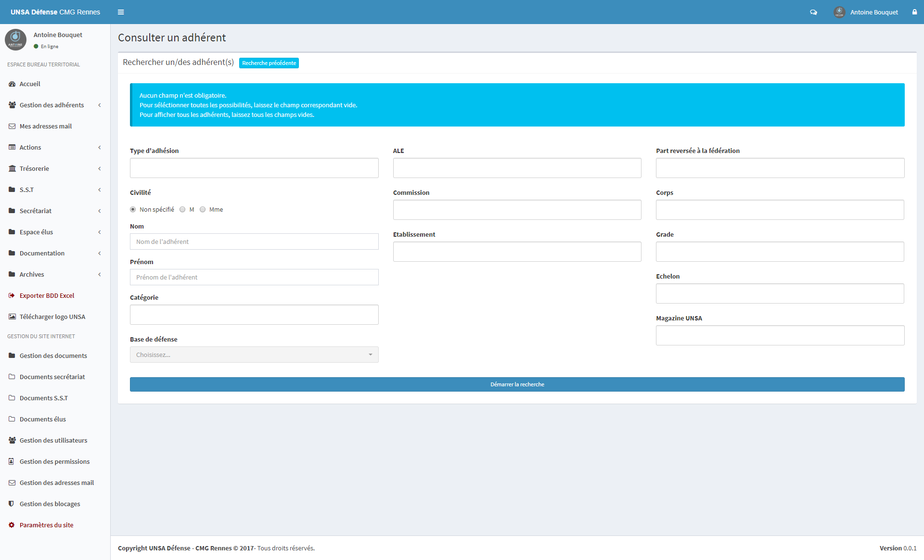Expand the S.S.T submenu chevron
Viewport: 924px width, 560px height.
coord(100,190)
